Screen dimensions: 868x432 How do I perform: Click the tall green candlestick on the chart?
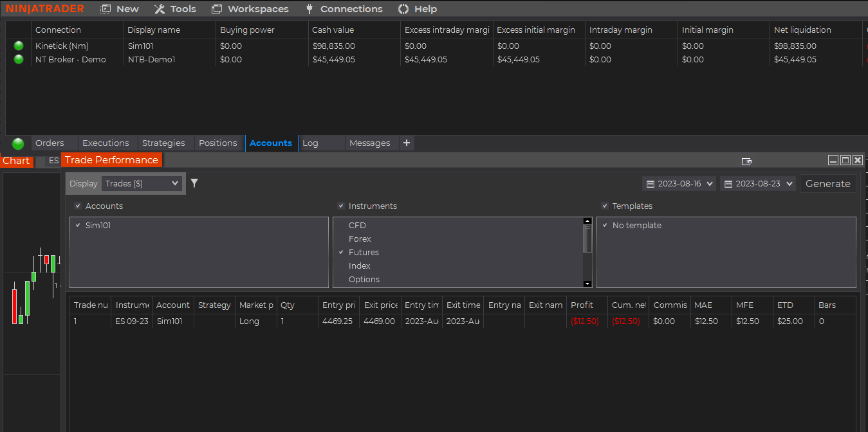[28, 298]
